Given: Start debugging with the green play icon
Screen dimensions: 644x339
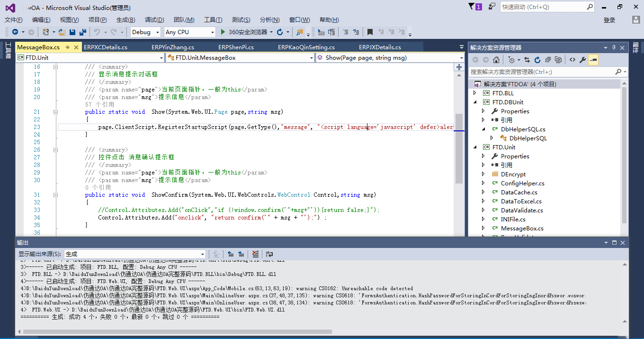Looking at the screenshot, I should (x=224, y=32).
